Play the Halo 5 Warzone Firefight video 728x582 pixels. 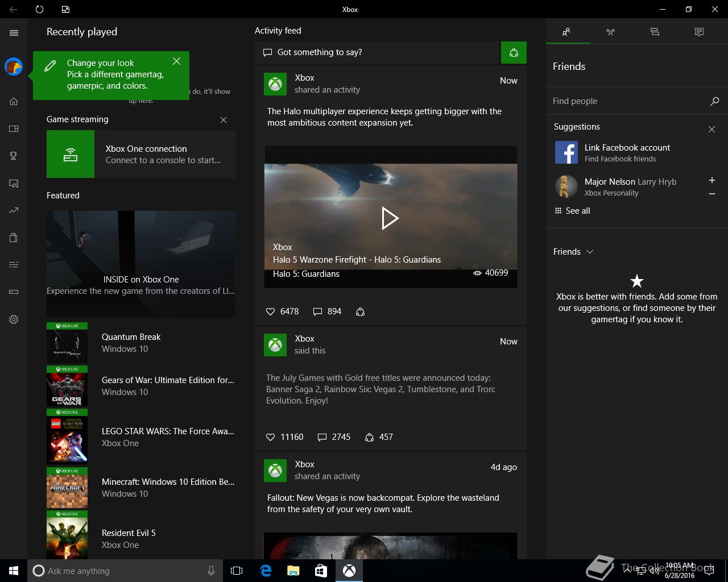pyautogui.click(x=390, y=218)
